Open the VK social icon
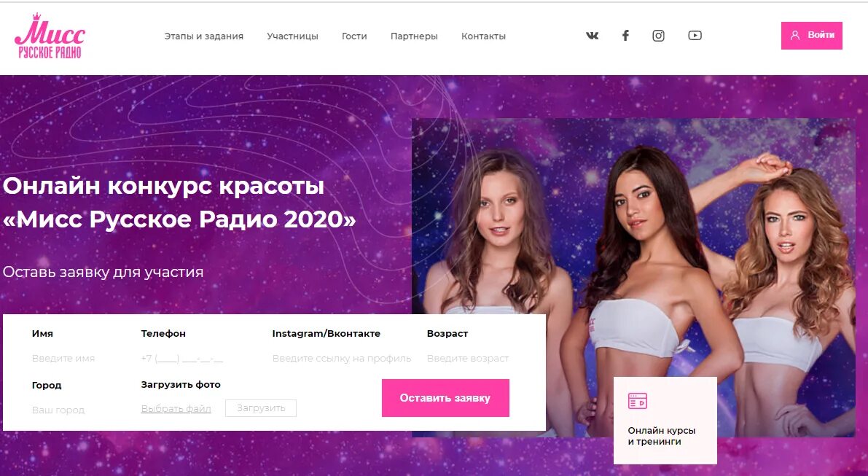 tap(592, 36)
